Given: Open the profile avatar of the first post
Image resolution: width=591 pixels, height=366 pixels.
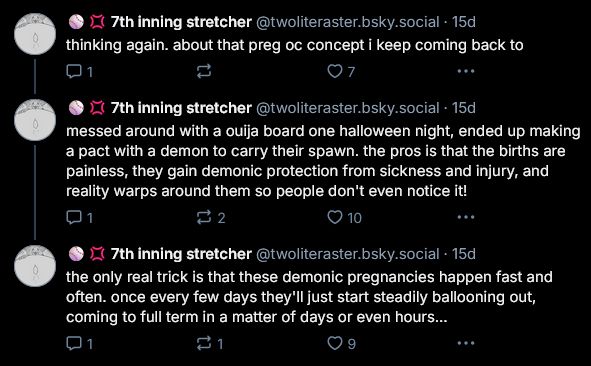Looking at the screenshot, I should 35,34.
